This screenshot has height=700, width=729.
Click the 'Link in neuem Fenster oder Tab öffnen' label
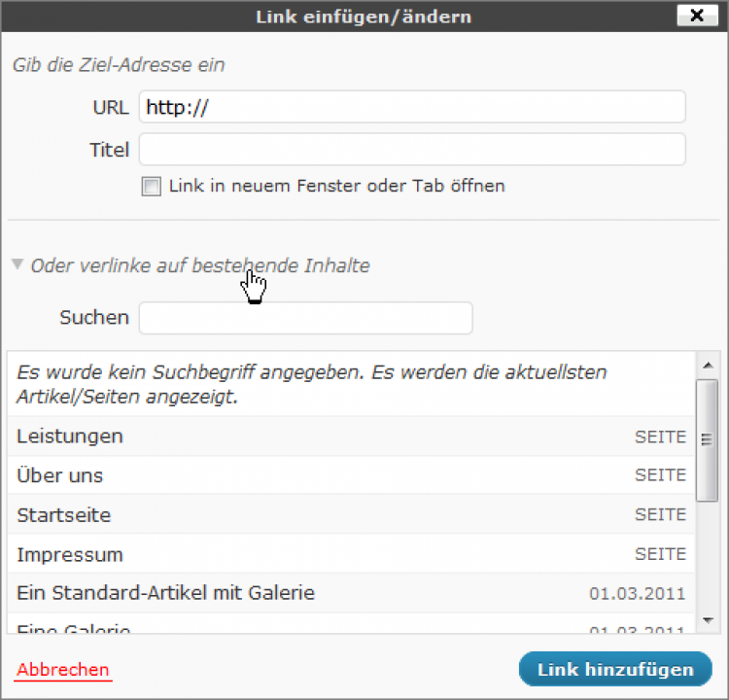coord(336,186)
